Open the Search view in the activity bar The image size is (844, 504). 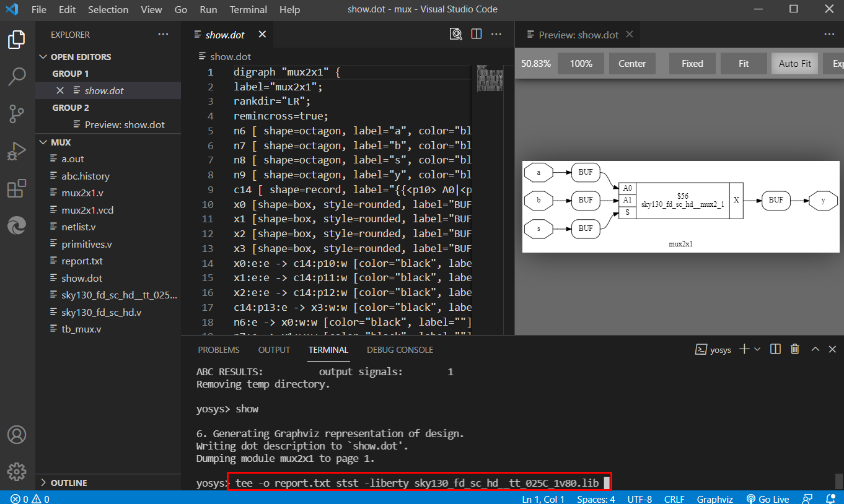point(17,77)
